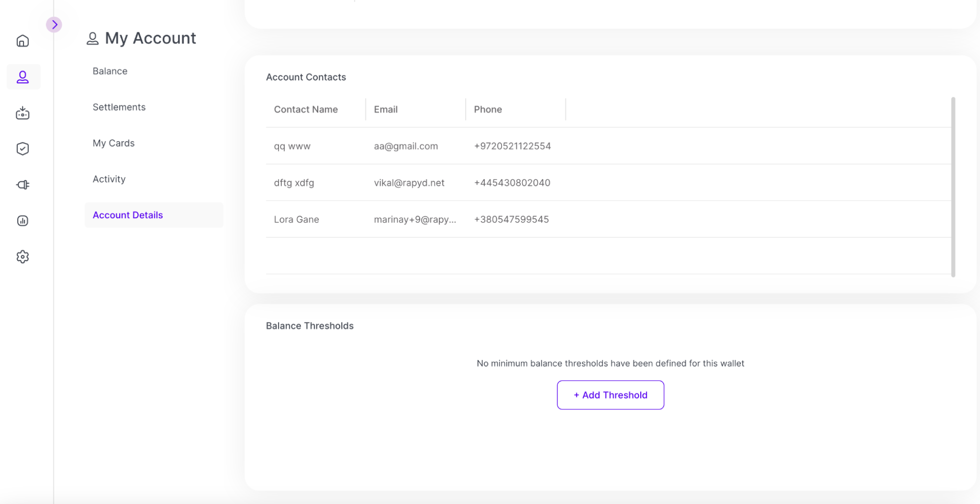Click the vikal@rapyd.net email cell
Image resolution: width=980 pixels, height=504 pixels.
click(409, 183)
